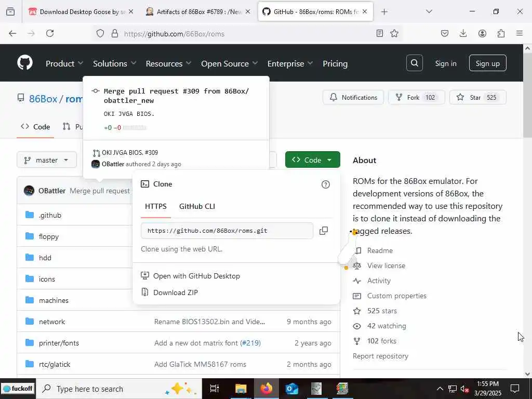
Task: Open the Activity link
Action: tap(379, 281)
